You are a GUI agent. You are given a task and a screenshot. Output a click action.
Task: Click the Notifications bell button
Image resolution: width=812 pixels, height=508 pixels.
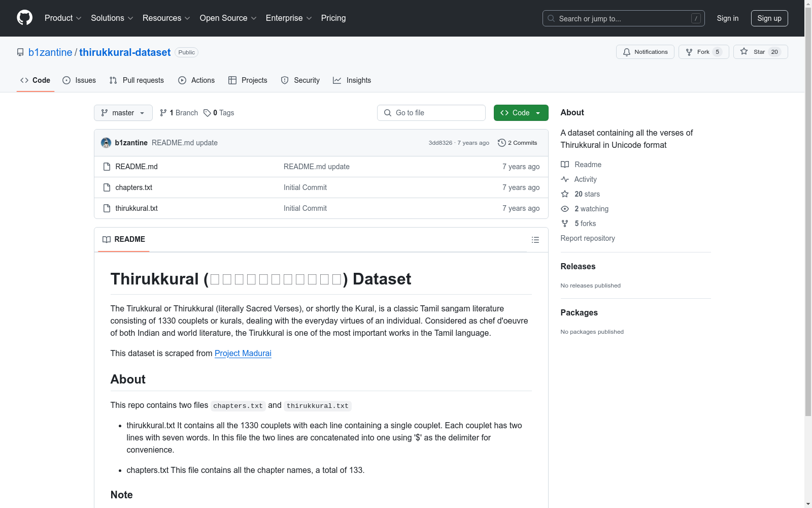click(645, 52)
